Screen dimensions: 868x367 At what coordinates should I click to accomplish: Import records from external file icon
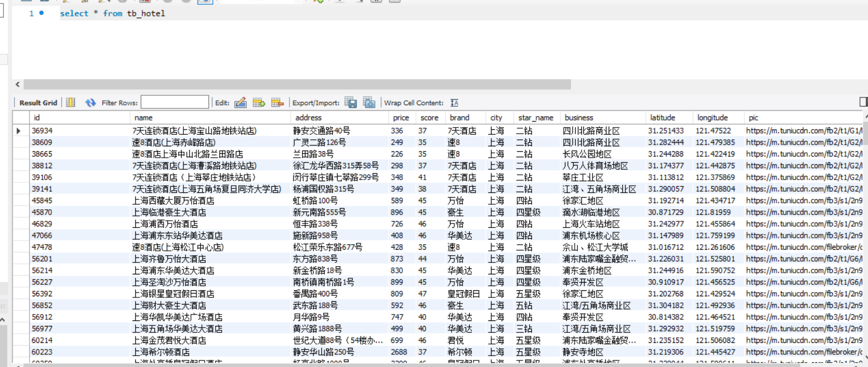point(369,102)
